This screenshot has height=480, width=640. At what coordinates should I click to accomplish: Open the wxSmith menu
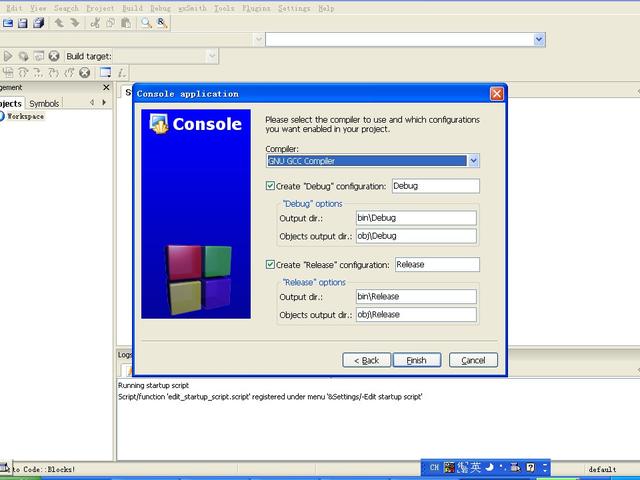point(192,8)
